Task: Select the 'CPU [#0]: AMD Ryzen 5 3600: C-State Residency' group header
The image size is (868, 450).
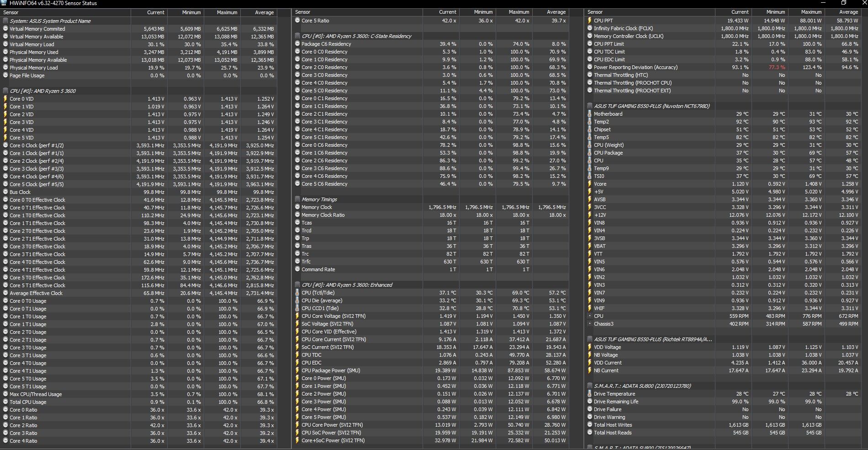Action: point(356,36)
